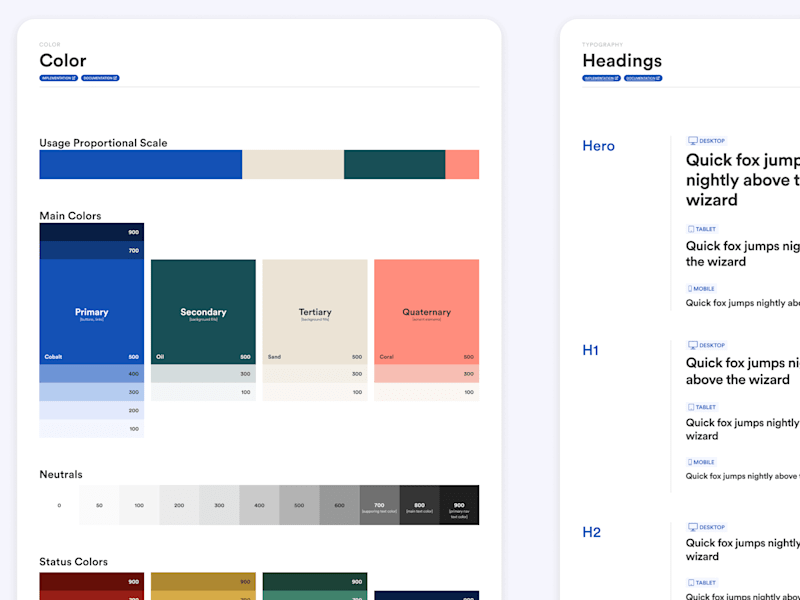Select the Neutral 600 swatch
This screenshot has height=600, width=800.
pos(339,505)
